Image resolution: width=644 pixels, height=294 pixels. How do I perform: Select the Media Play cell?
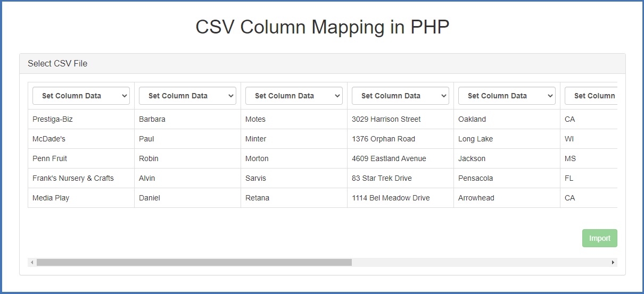81,198
